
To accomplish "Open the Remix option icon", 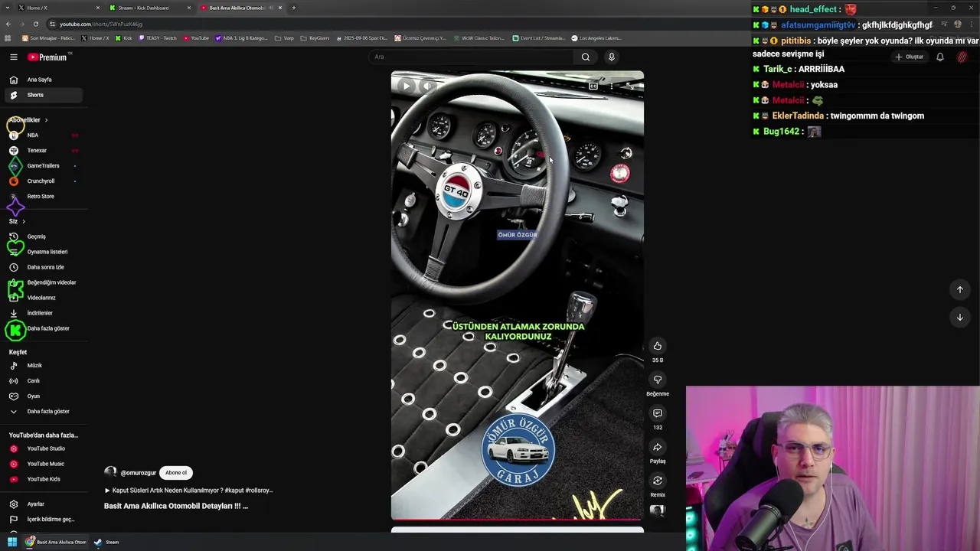I will point(658,481).
